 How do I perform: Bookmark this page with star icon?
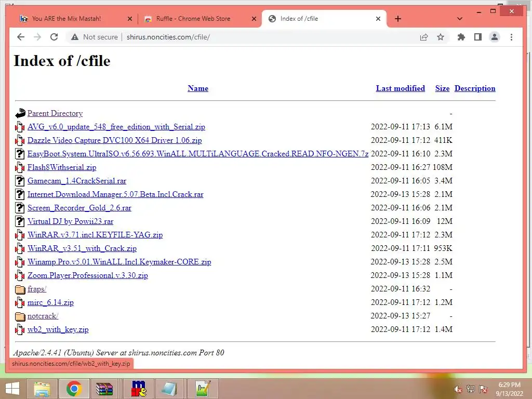[441, 37]
